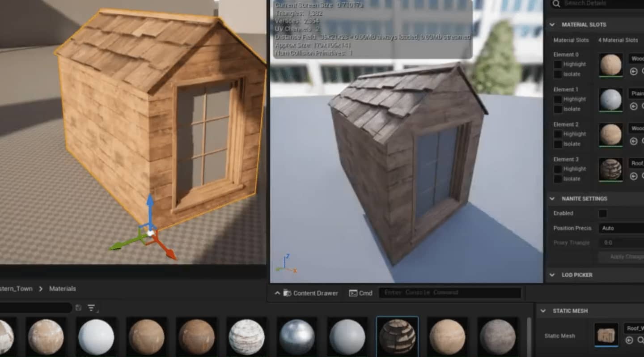The height and width of the screenshot is (357, 644).
Task: Select the dark roof shingle material thumbnail
Action: coord(397,336)
